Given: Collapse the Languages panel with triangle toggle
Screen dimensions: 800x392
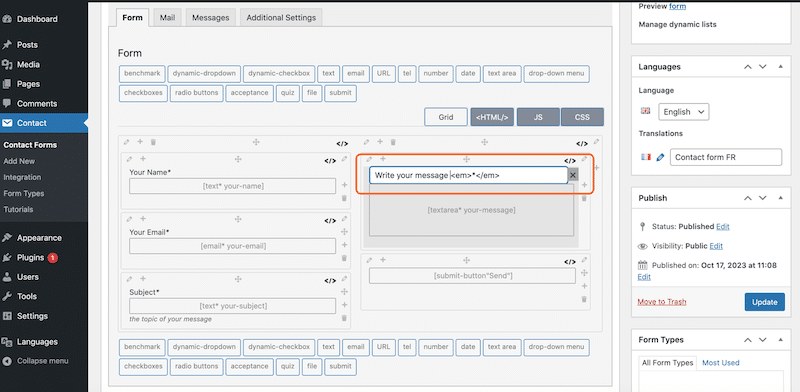Looking at the screenshot, I should pyautogui.click(x=780, y=67).
